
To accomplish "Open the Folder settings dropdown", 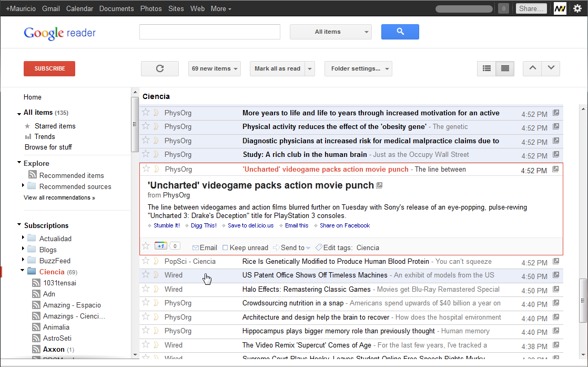I will tap(358, 68).
